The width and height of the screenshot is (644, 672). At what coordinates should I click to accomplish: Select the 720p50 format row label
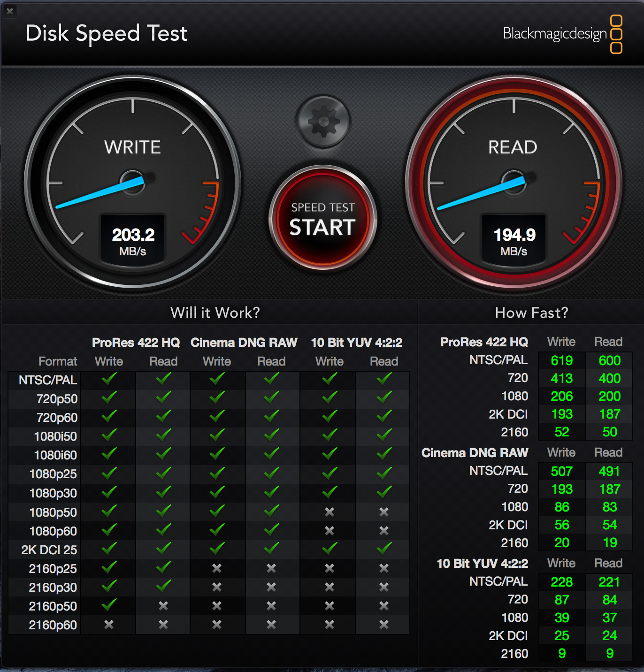57,399
